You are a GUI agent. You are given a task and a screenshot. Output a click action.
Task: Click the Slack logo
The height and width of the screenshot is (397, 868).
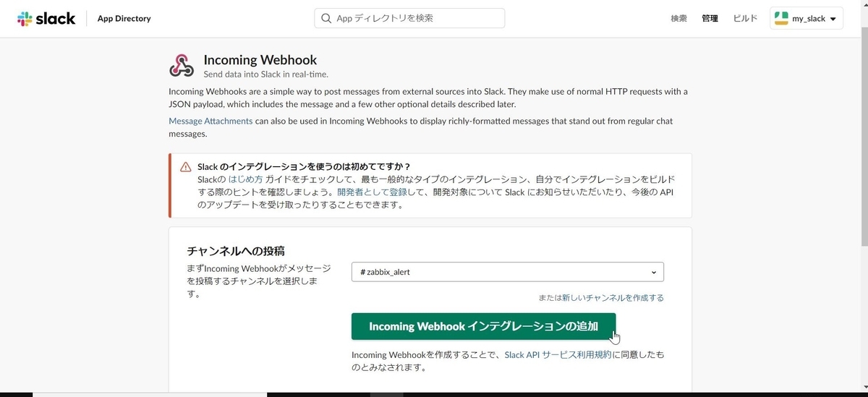pyautogui.click(x=46, y=18)
